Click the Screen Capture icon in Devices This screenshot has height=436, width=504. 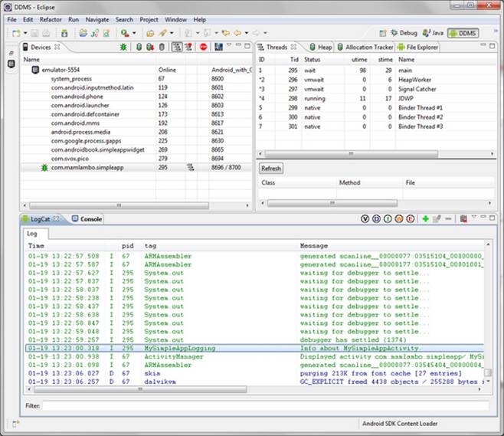pos(218,47)
